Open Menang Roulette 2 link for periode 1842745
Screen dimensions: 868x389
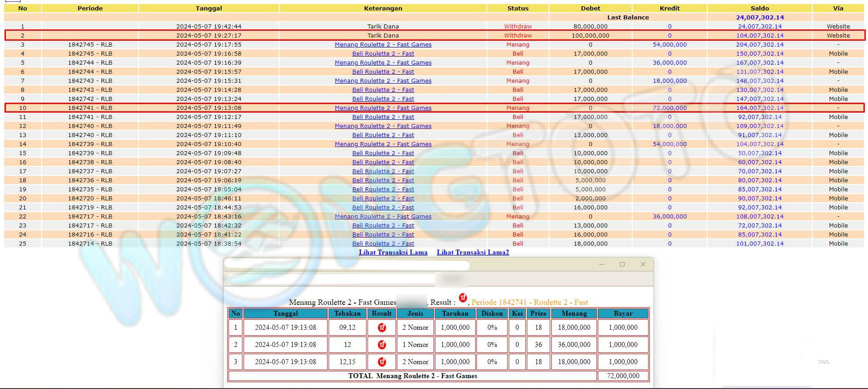(383, 44)
